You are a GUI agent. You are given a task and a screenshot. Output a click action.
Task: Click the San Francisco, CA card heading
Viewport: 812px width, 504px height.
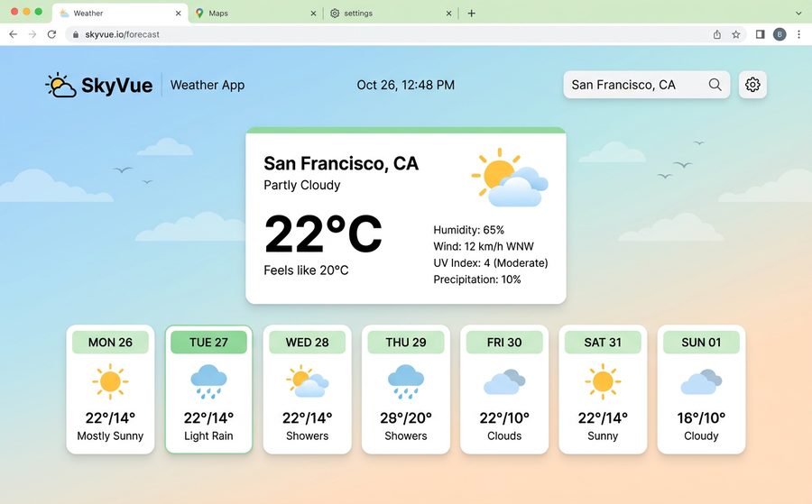pos(341,163)
